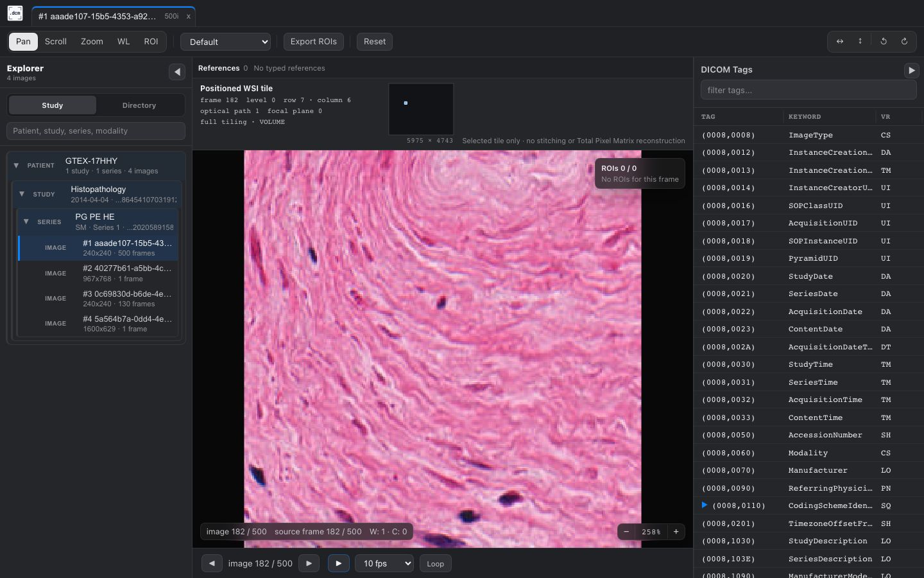Select the Pan tool

coord(23,41)
